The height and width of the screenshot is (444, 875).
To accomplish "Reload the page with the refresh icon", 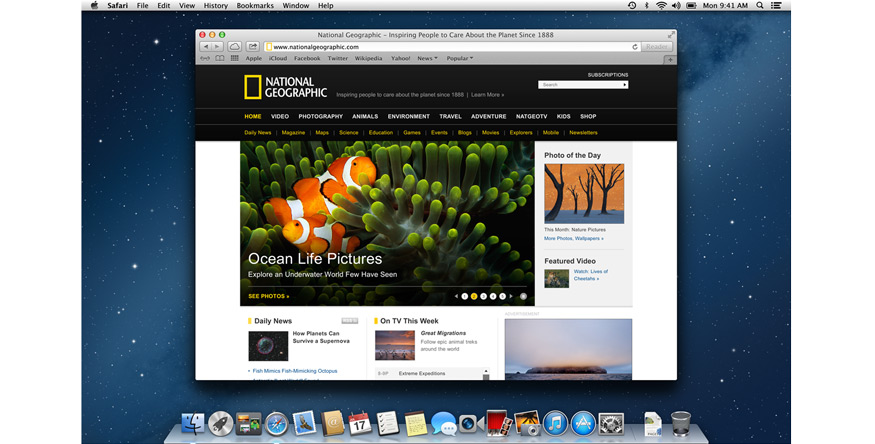I will point(635,47).
